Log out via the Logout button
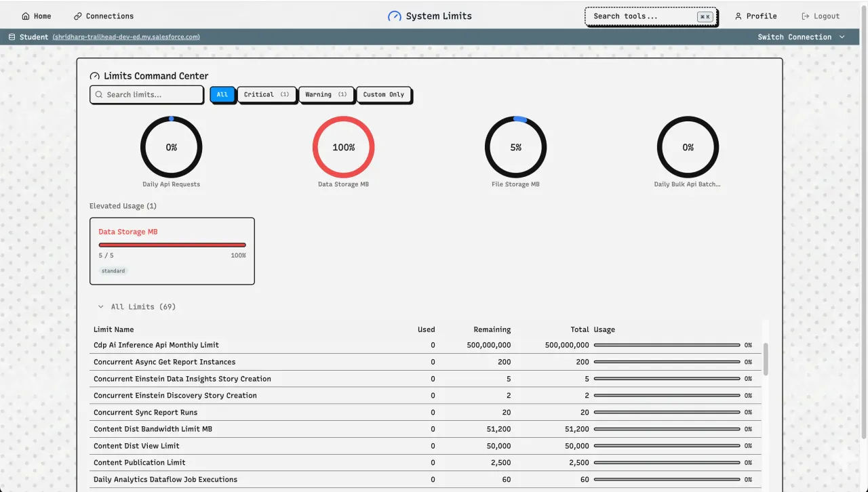The width and height of the screenshot is (868, 492). click(821, 16)
